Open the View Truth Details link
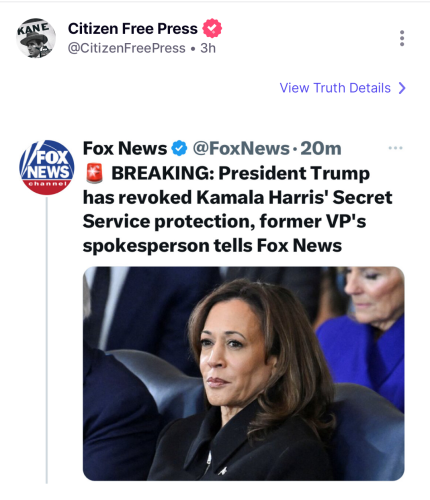This screenshot has width=430, height=500. click(x=343, y=88)
